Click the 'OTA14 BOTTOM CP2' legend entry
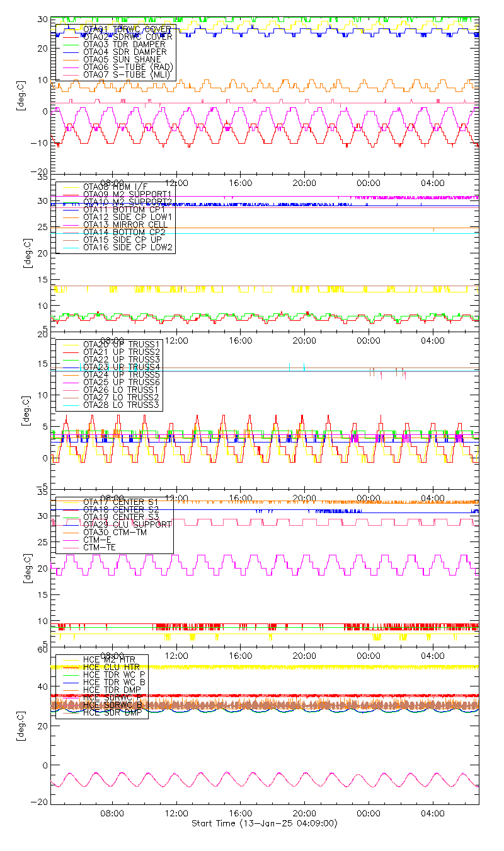 click(124, 231)
